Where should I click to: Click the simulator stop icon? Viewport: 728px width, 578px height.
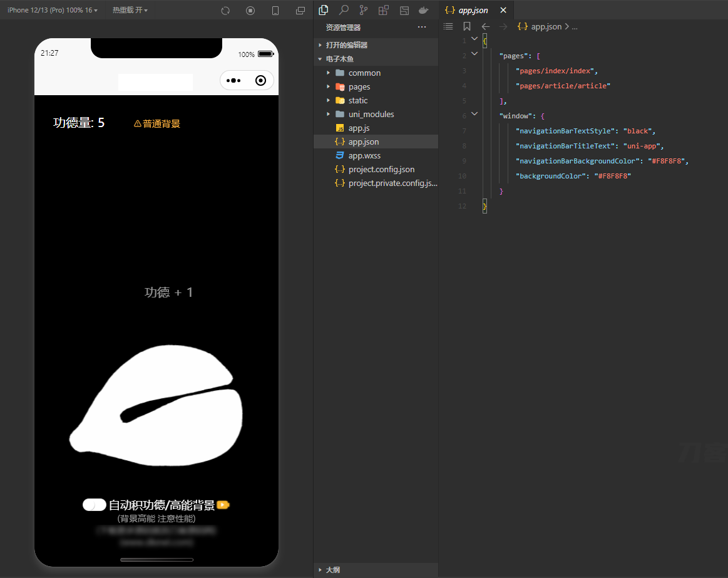tap(250, 11)
